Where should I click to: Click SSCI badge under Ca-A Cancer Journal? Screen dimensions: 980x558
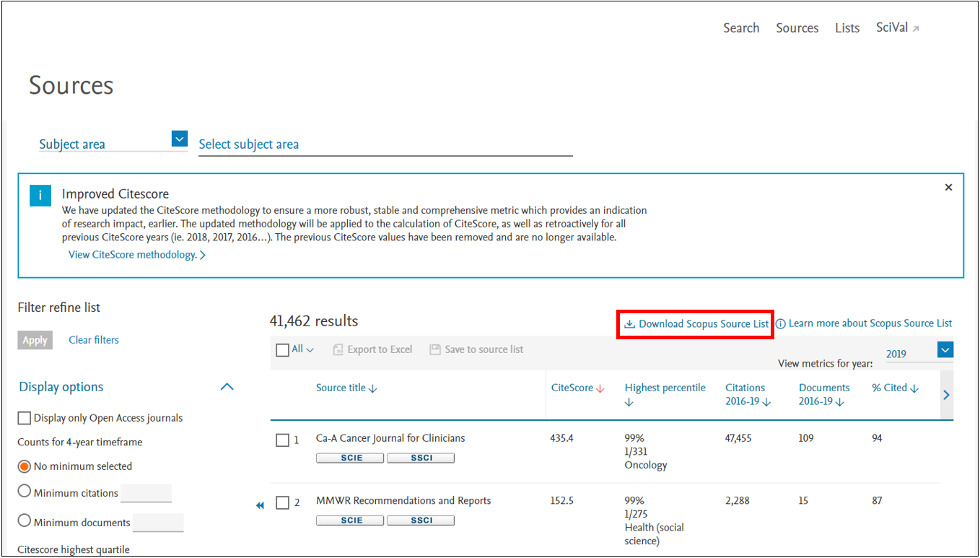(421, 458)
